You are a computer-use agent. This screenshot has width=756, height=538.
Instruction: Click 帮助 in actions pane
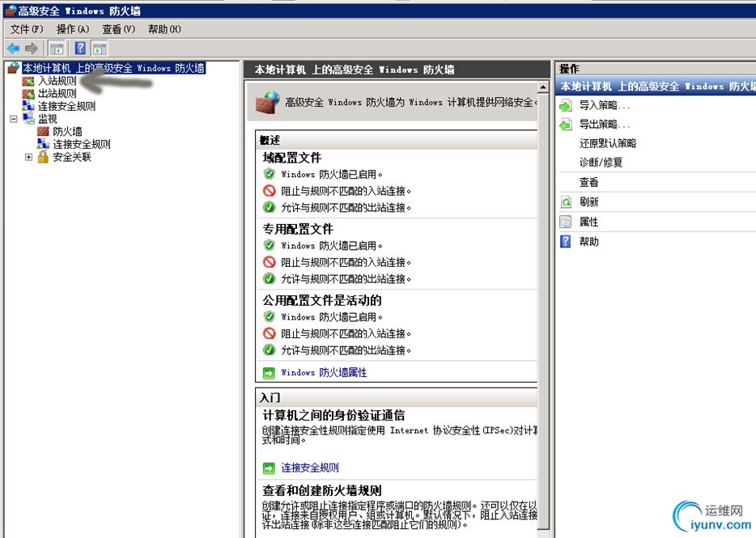[x=588, y=242]
